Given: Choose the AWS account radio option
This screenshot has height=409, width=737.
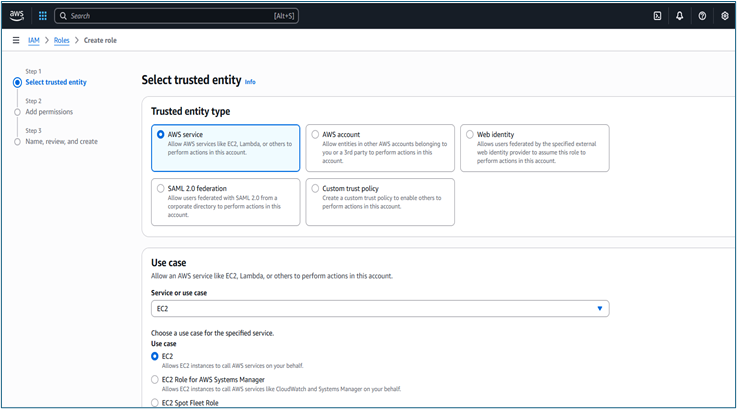Looking at the screenshot, I should tap(315, 134).
